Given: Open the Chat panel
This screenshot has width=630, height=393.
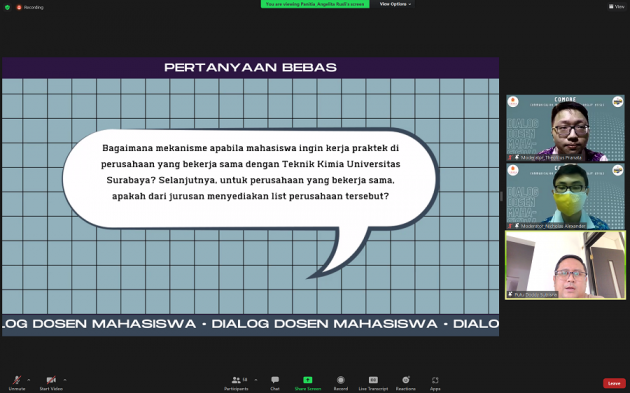Looking at the screenshot, I should [275, 382].
